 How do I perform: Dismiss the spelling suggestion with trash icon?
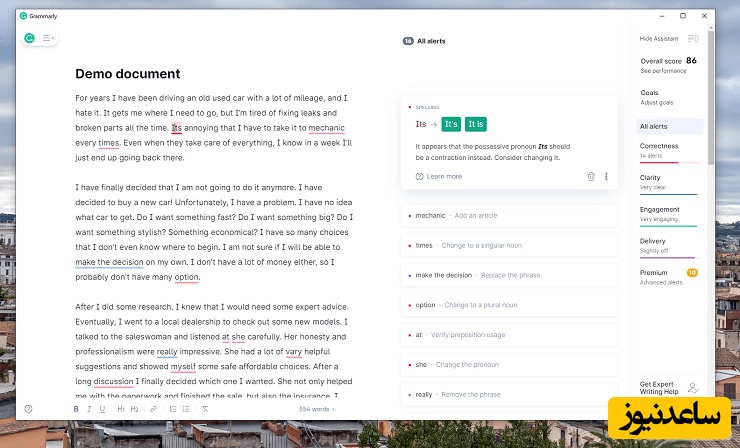pyautogui.click(x=590, y=176)
